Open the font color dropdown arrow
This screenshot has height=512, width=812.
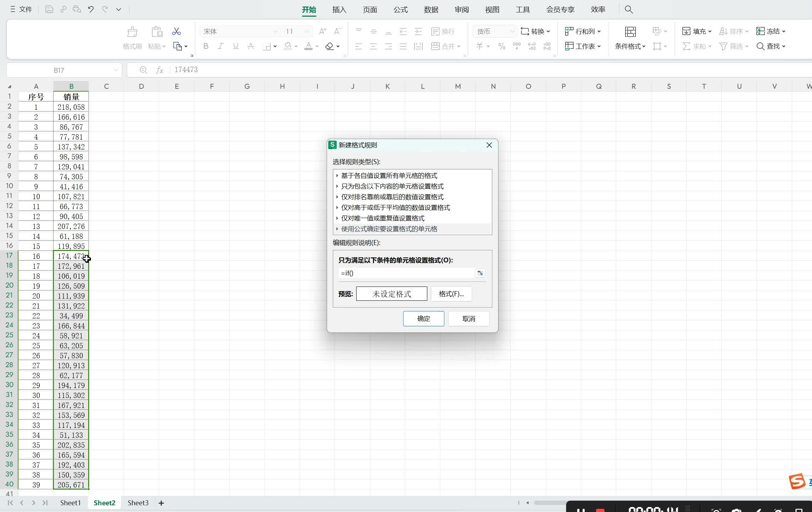(317, 46)
